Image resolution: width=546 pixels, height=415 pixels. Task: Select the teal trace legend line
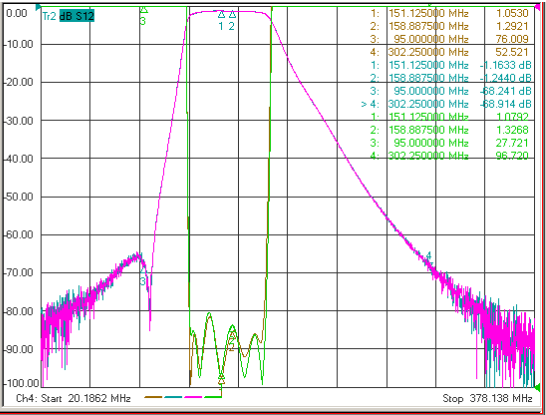click(173, 397)
